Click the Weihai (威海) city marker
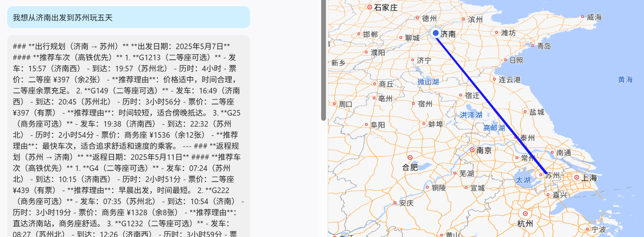Viewport: 644px width, 237px height. [x=583, y=17]
